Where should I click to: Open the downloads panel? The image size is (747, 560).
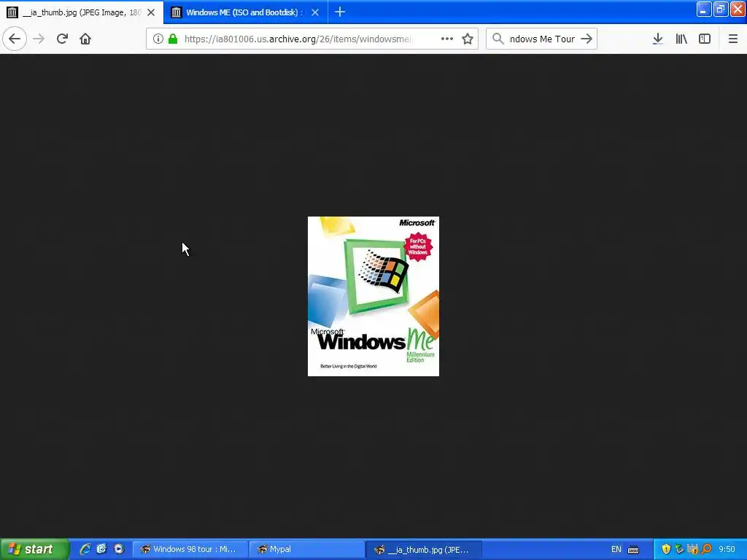click(658, 39)
